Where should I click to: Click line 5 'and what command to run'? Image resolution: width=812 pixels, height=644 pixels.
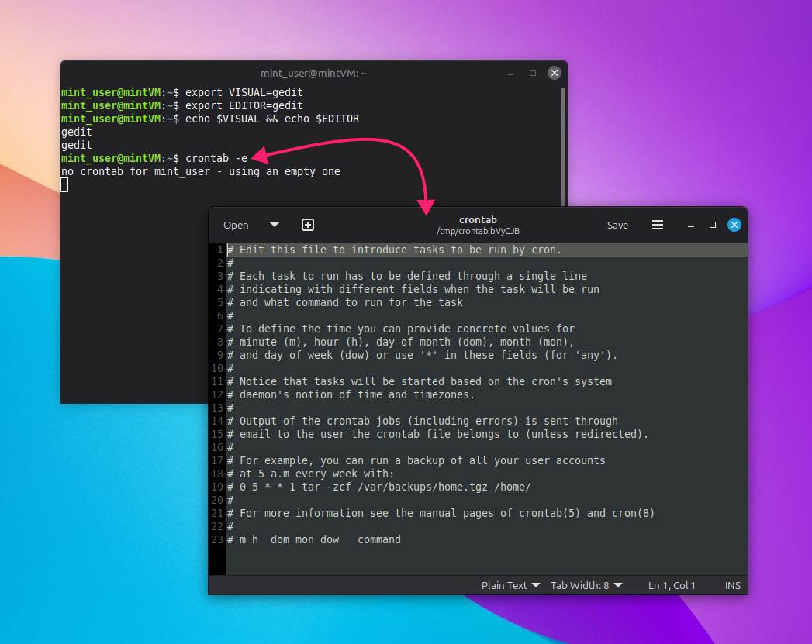tap(345, 302)
